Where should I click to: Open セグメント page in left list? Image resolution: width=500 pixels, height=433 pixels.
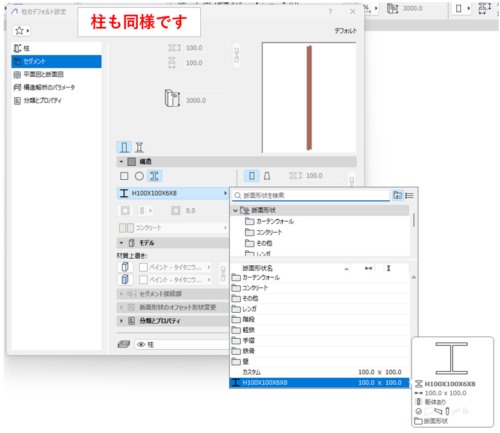[56, 61]
